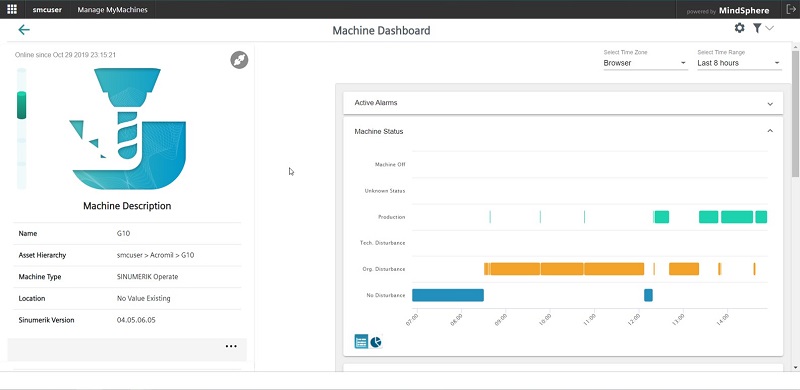Click the SINUMERIK Operate machine type value

(147, 277)
